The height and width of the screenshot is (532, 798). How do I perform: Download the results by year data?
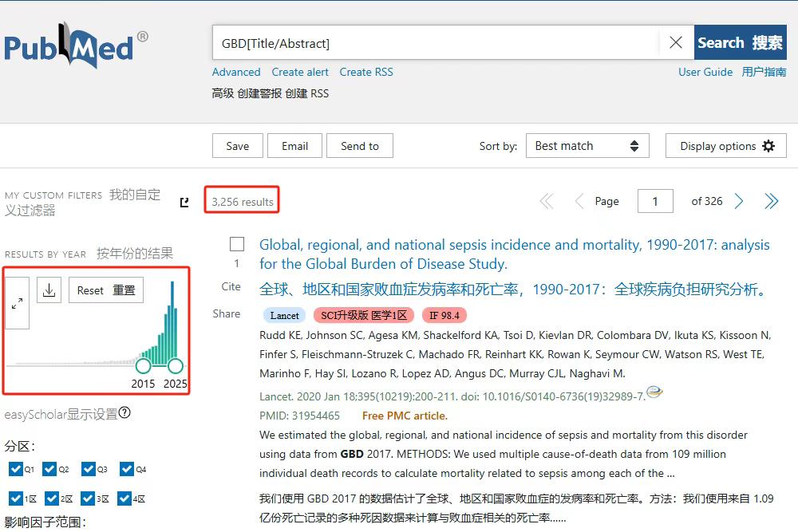coord(49,290)
